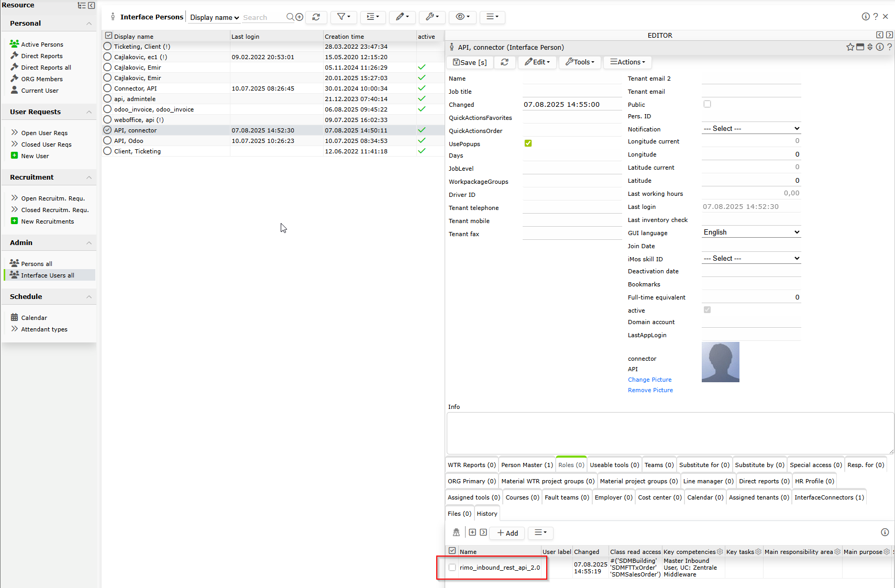Viewport: 895px width, 588px height.
Task: Switch to the Person Master (1) tab
Action: click(527, 465)
